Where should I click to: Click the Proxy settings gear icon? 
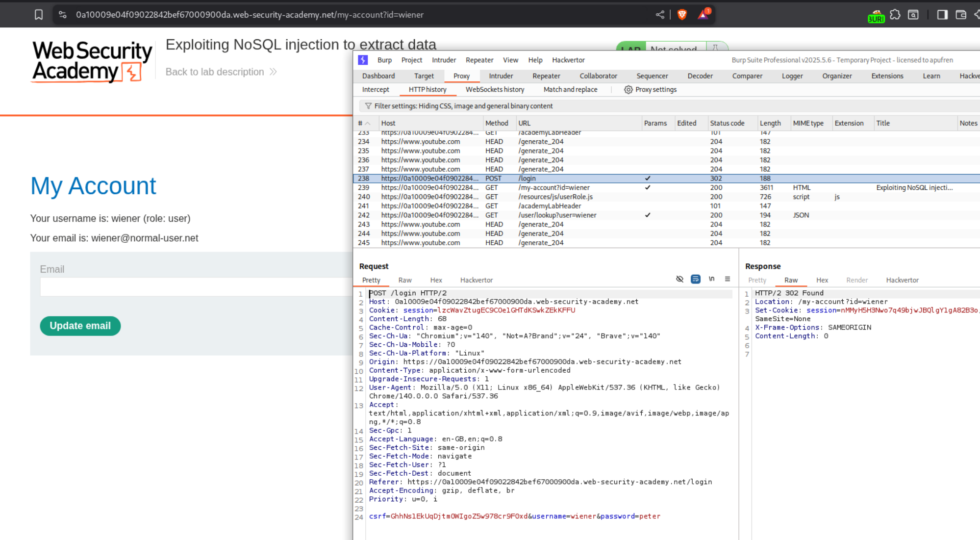point(628,90)
